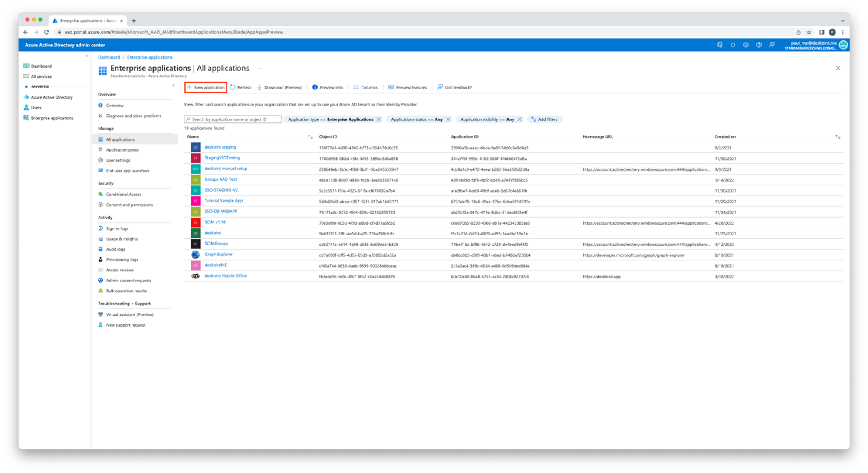Click the Download (Preview) icon
Image resolution: width=868 pixels, height=473 pixels.
[x=260, y=87]
